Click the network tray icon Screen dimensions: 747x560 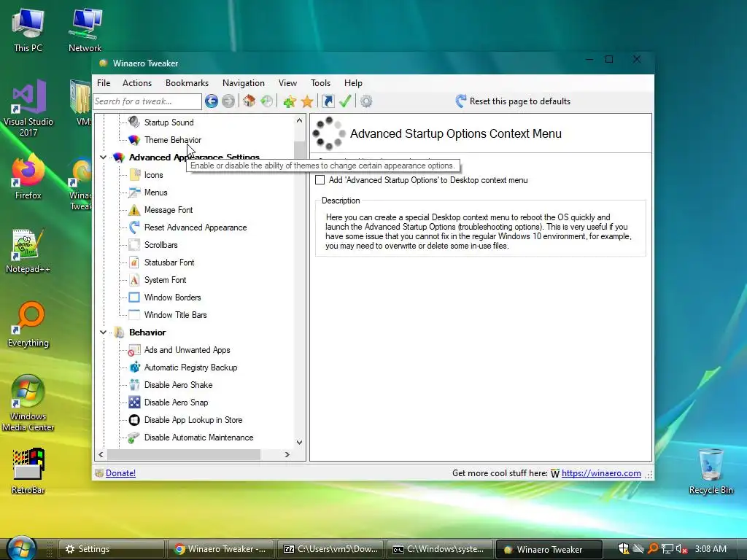(667, 549)
